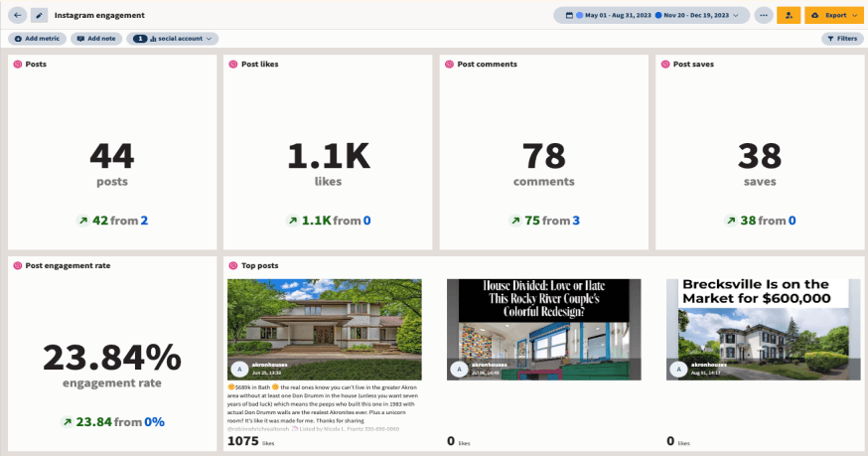Open the three-dots more options menu
The height and width of the screenshot is (456, 868).
point(763,16)
